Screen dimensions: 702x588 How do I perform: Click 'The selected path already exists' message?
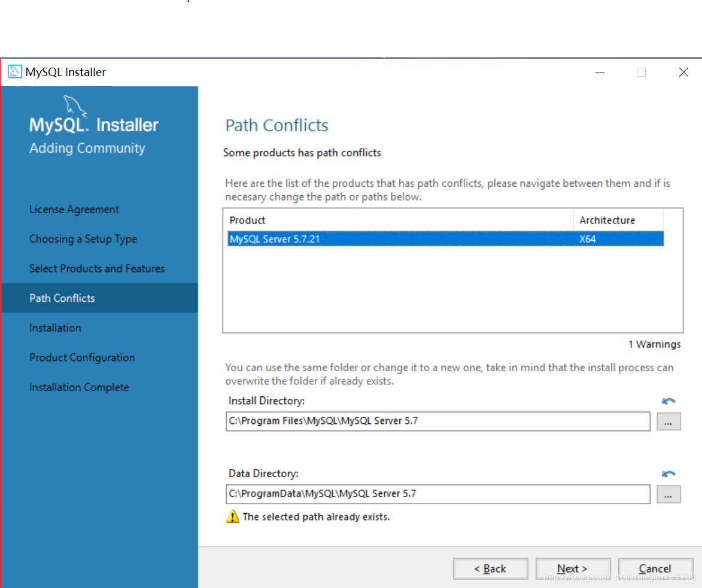[x=316, y=517]
